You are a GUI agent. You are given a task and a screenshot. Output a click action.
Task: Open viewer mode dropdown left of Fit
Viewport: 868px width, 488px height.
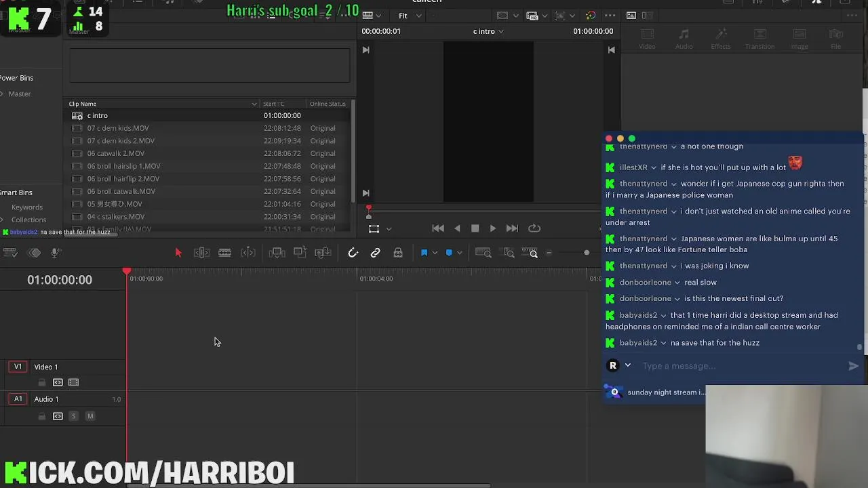pos(372,16)
